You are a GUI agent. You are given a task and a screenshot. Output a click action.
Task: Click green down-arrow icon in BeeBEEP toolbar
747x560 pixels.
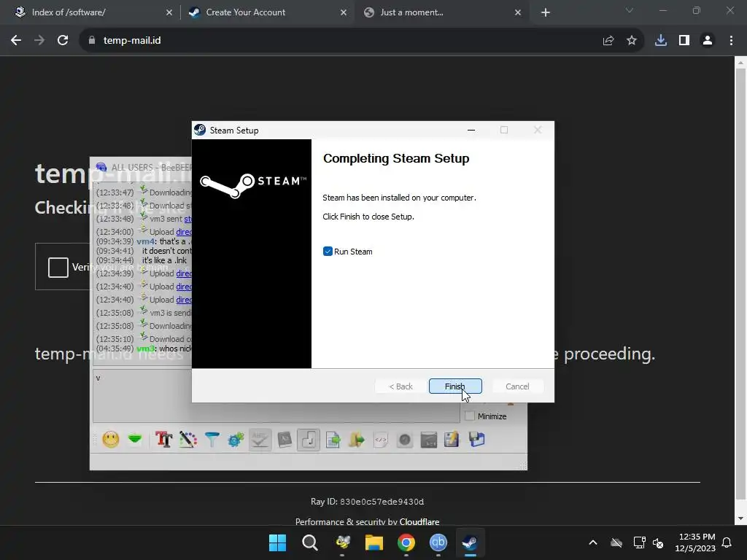(135, 439)
